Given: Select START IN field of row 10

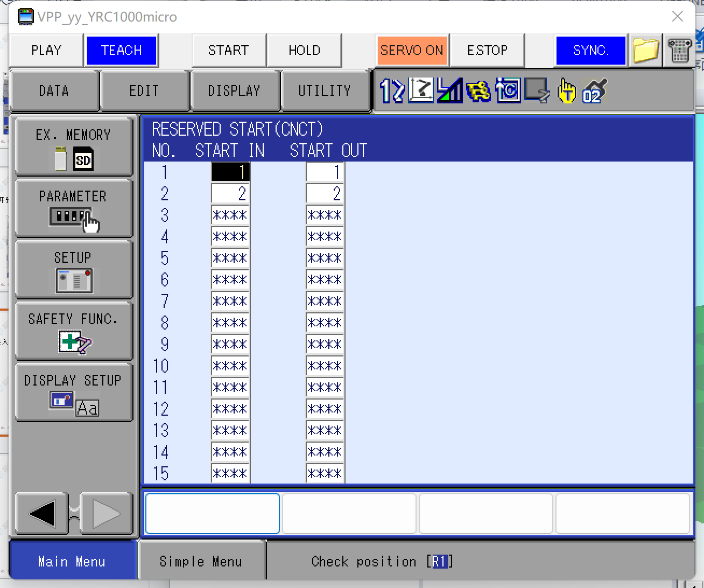Looking at the screenshot, I should [230, 366].
